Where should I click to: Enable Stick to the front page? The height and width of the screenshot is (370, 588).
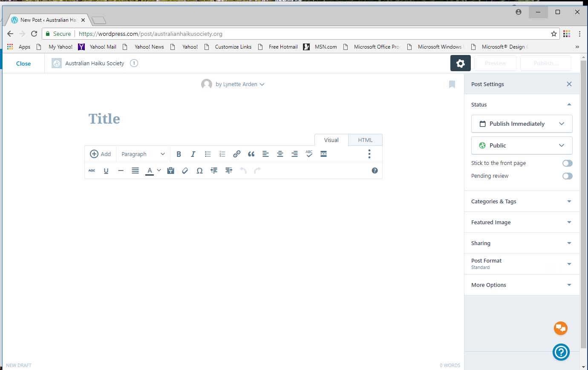click(x=567, y=163)
